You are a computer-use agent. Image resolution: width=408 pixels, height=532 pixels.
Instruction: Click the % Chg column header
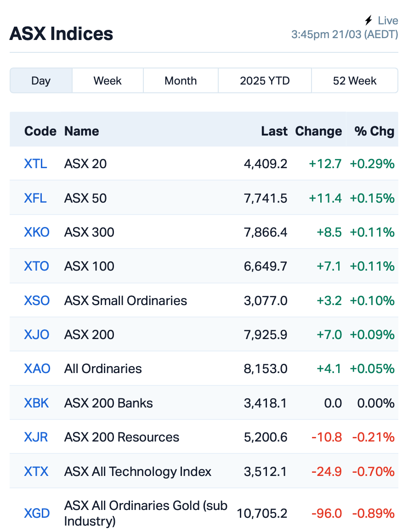(374, 132)
